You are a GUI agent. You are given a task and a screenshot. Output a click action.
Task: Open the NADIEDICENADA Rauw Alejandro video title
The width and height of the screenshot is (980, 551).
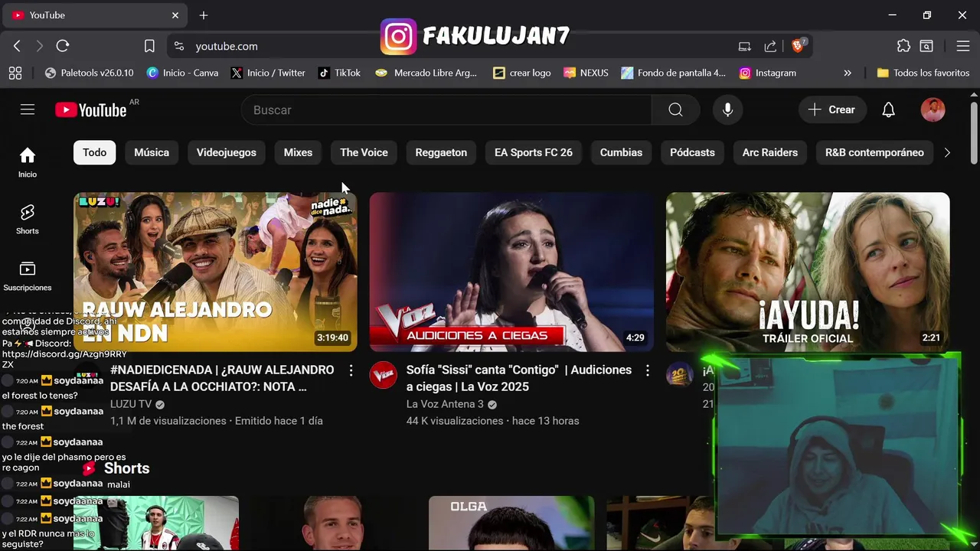(x=222, y=378)
